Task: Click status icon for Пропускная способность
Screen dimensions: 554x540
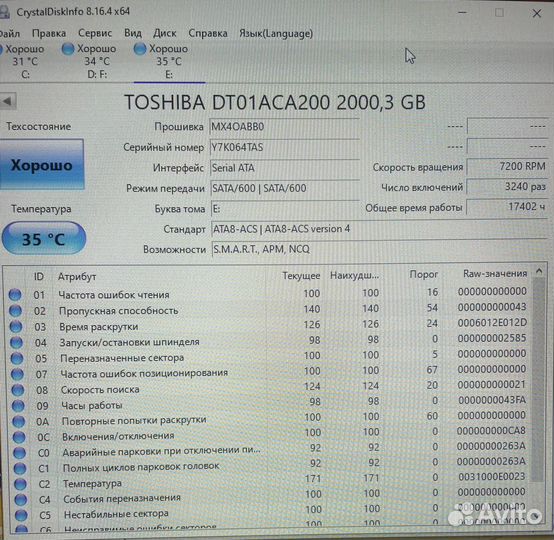Action: coord(15,310)
